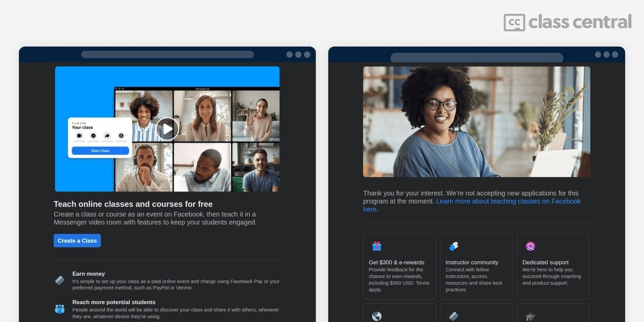Click the share arrow icon in Your class card
The width and height of the screenshot is (644, 322).
(x=107, y=136)
